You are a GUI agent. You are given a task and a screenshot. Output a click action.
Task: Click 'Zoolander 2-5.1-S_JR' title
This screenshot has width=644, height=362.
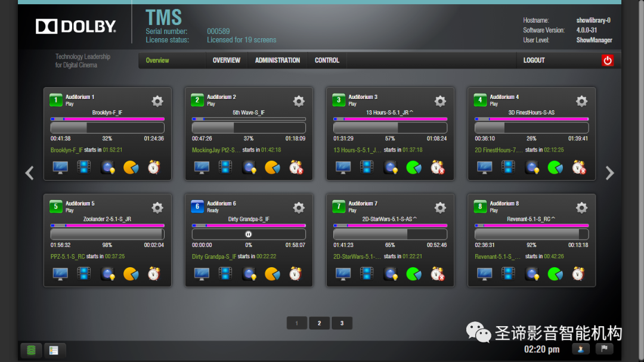tap(107, 219)
